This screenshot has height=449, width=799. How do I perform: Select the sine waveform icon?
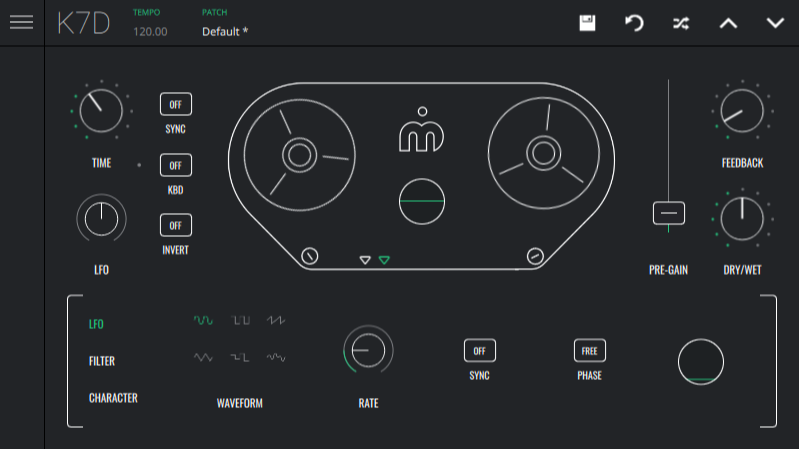pyautogui.click(x=203, y=320)
